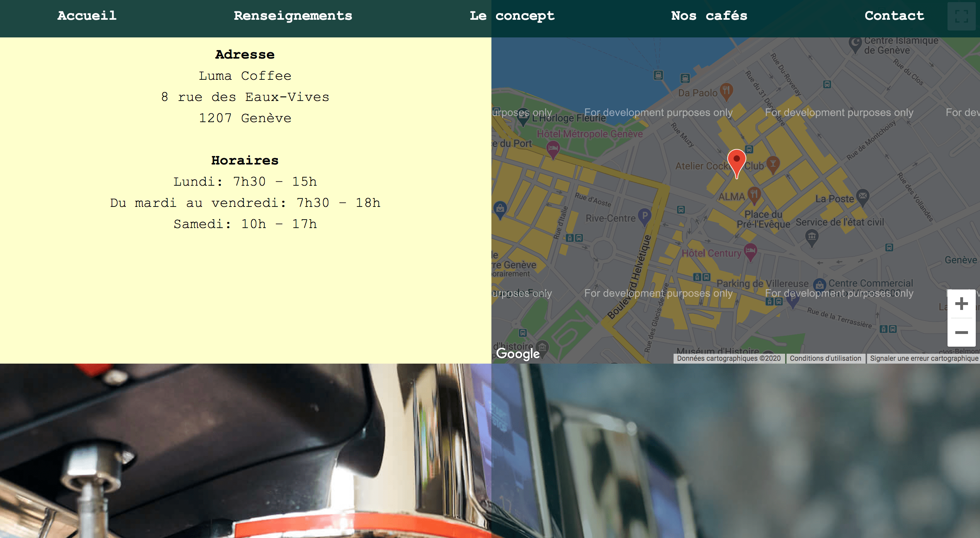Click the '8 rue des Eaux-Vives' address line
The image size is (980, 538).
pyautogui.click(x=245, y=97)
